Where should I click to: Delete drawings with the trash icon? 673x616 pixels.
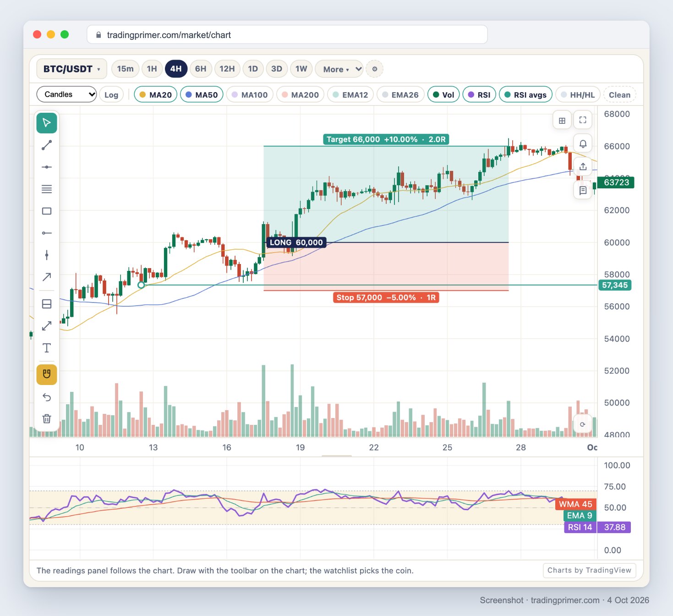(47, 419)
